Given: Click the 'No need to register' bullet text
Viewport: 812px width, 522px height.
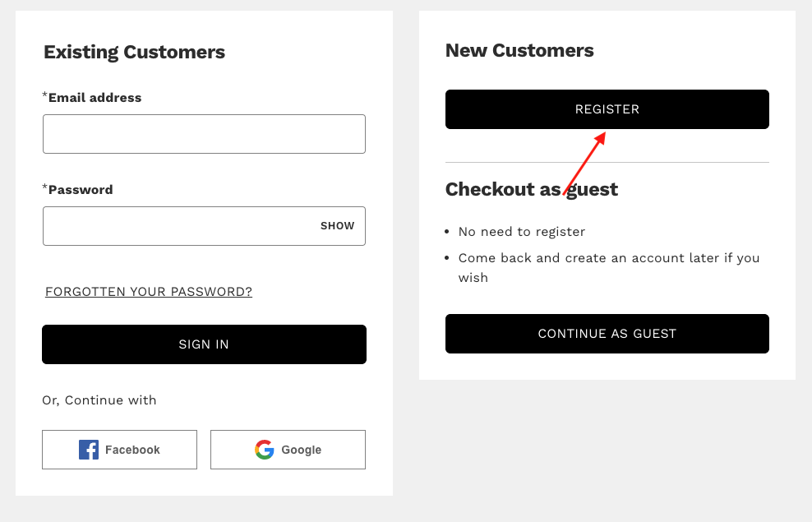Looking at the screenshot, I should click(x=522, y=232).
